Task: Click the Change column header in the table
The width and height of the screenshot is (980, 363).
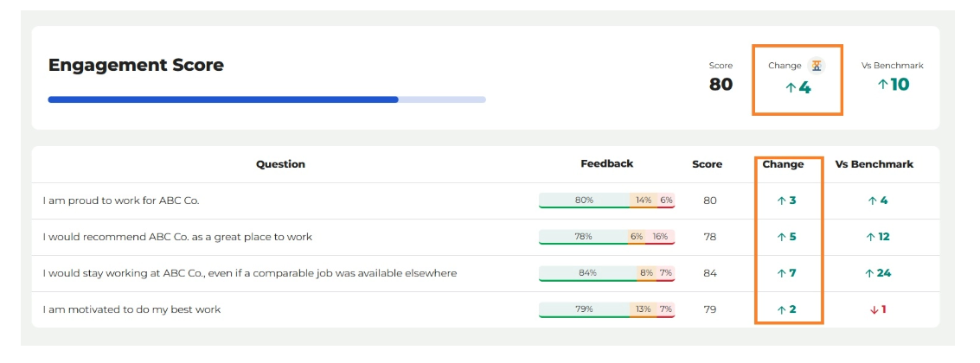Action: click(x=783, y=164)
